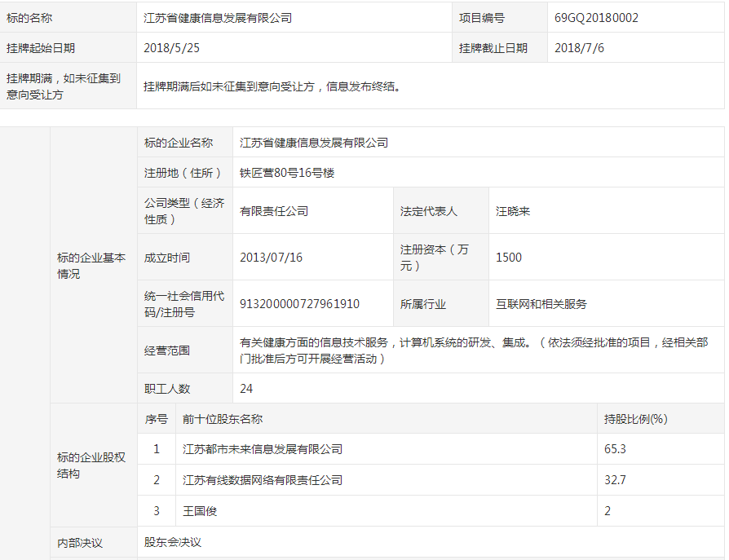Viewport: 729px width, 560px height.
Task: Click the '挂牌起始日期' label
Action: point(41,48)
